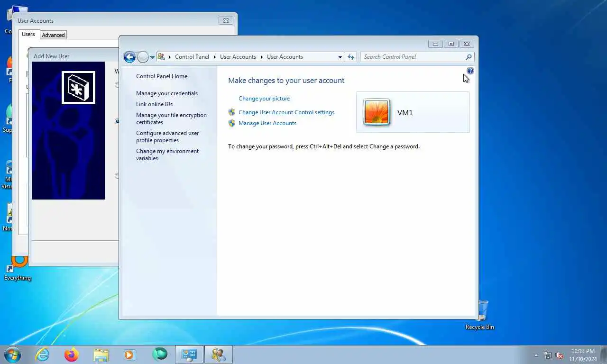
Task: Click the 'To change your password' instruction text
Action: point(324,146)
